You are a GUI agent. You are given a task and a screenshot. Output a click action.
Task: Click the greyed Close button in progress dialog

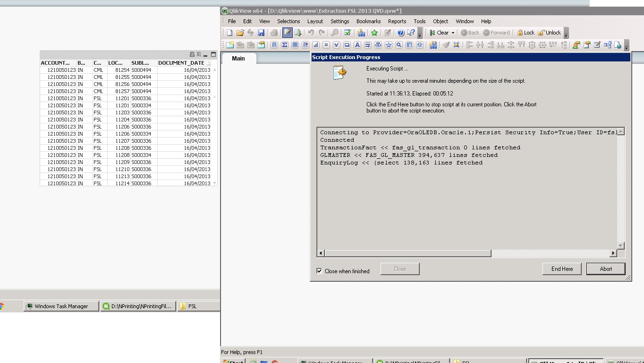coord(400,269)
